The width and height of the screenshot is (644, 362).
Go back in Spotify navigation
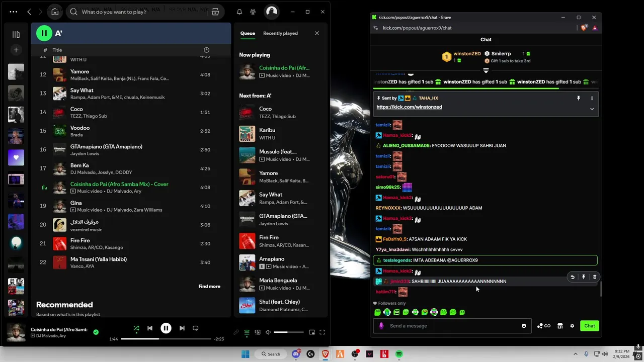click(x=29, y=12)
